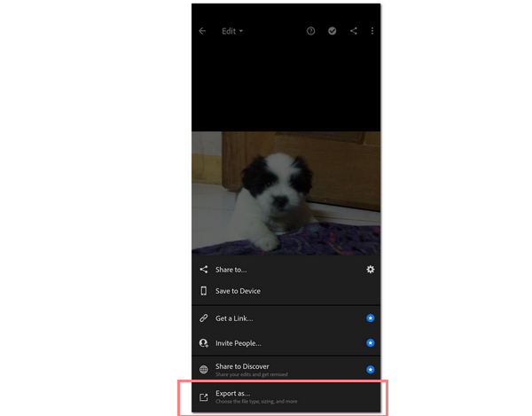Tap the chain link icon
Viewport: 532px width, 416px height.
(x=204, y=318)
